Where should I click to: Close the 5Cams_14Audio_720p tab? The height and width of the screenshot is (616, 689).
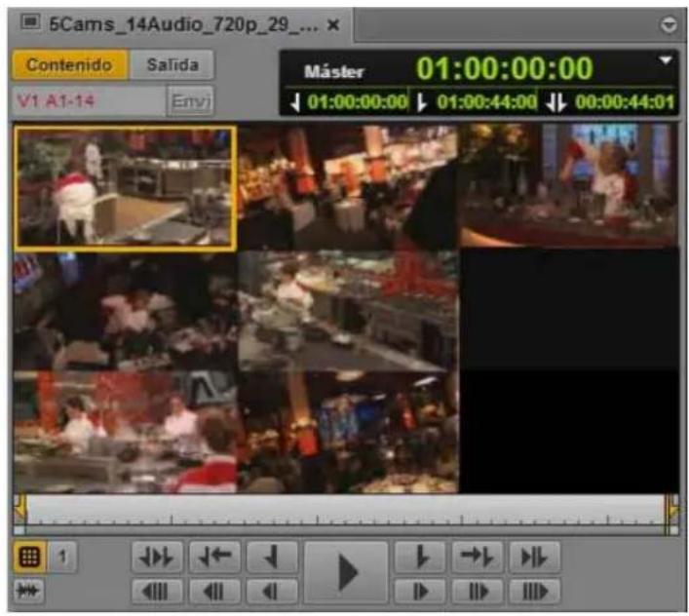[333, 25]
